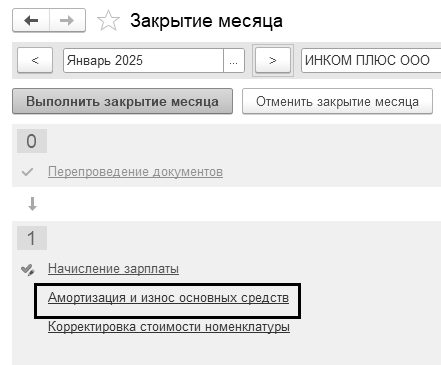This screenshot has height=365, width=441.
Task: Click the edited-check icon beside Начисление зарплаты
Action: (x=28, y=269)
